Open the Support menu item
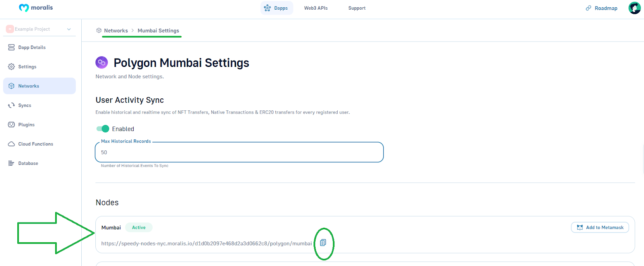Image resolution: width=644 pixels, height=266 pixels. coord(357,8)
